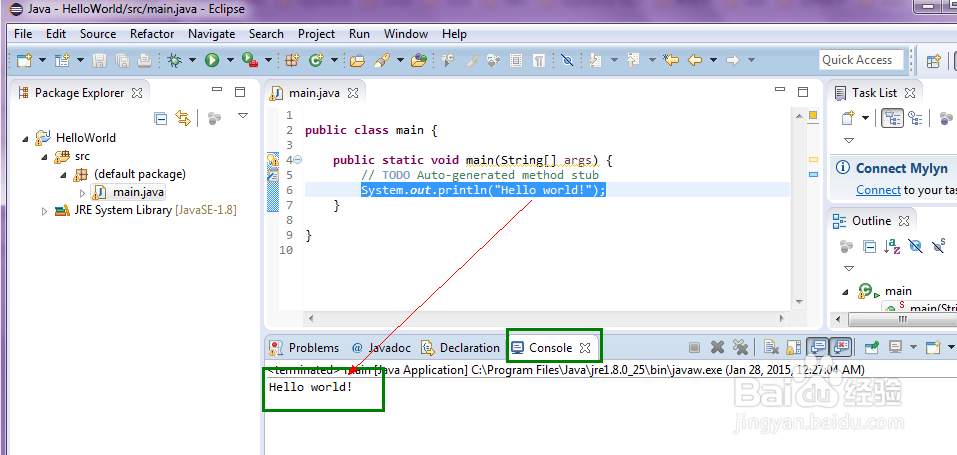Click the Save All toolbar icon

pyautogui.click(x=121, y=60)
